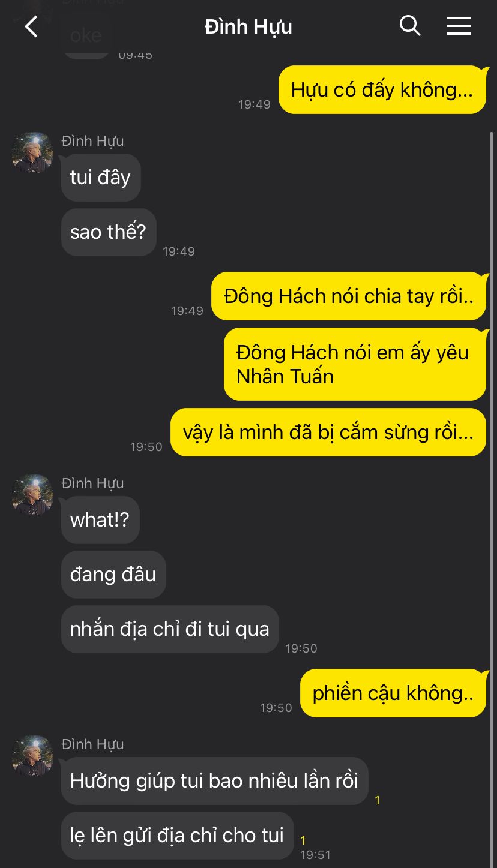The width and height of the screenshot is (497, 868).
Task: Tap "Hưởng giúp tui bao nhiêu lần rồi" message
Action: [214, 781]
